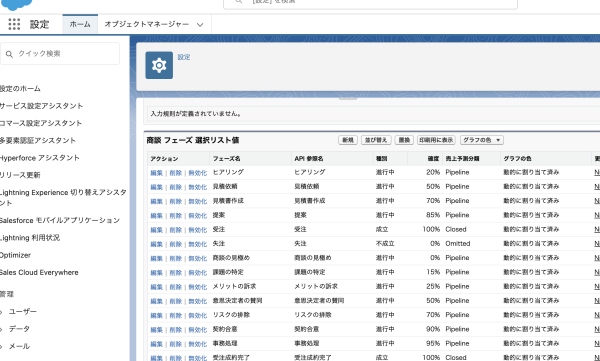Click 編集 for the メリットの訴求 row
This screenshot has height=361, width=600.
[x=157, y=287]
